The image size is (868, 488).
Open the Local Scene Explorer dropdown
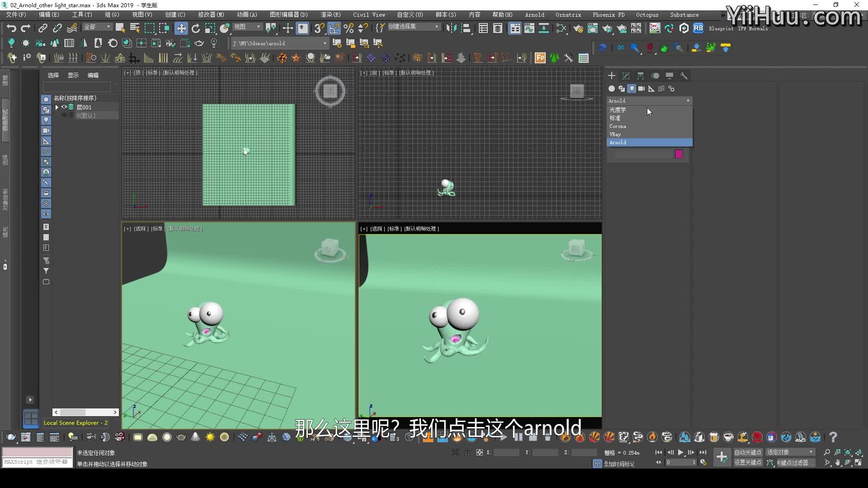[x=75, y=423]
